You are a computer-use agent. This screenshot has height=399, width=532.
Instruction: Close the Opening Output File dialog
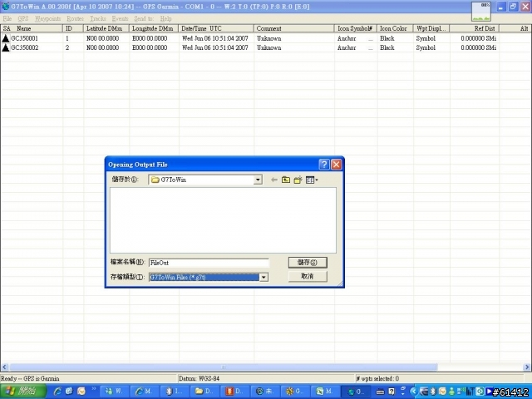336,165
